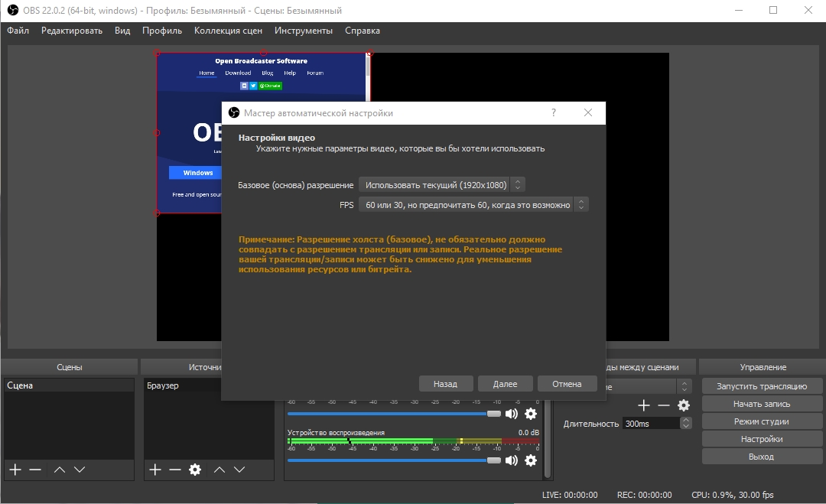Open Устройство воспроизведения gear settings

pos(531,460)
